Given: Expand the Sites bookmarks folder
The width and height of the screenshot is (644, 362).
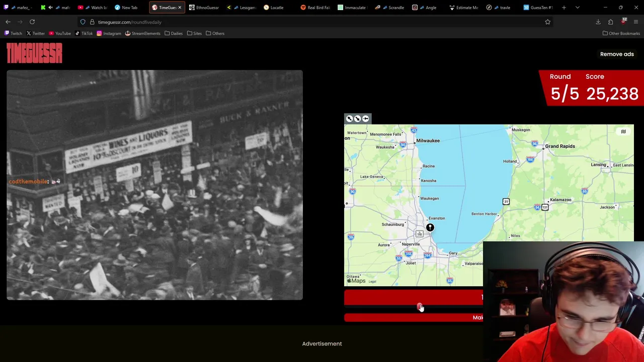Looking at the screenshot, I should [194, 33].
